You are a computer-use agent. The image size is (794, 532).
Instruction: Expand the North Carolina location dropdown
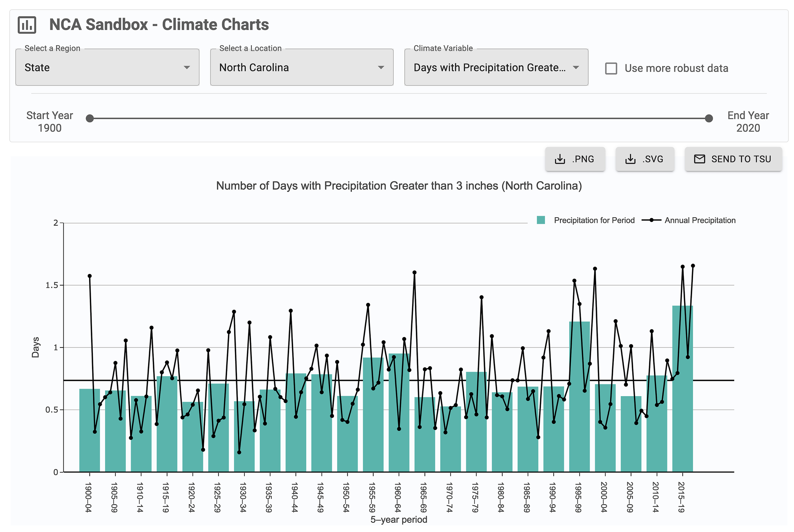pos(301,68)
